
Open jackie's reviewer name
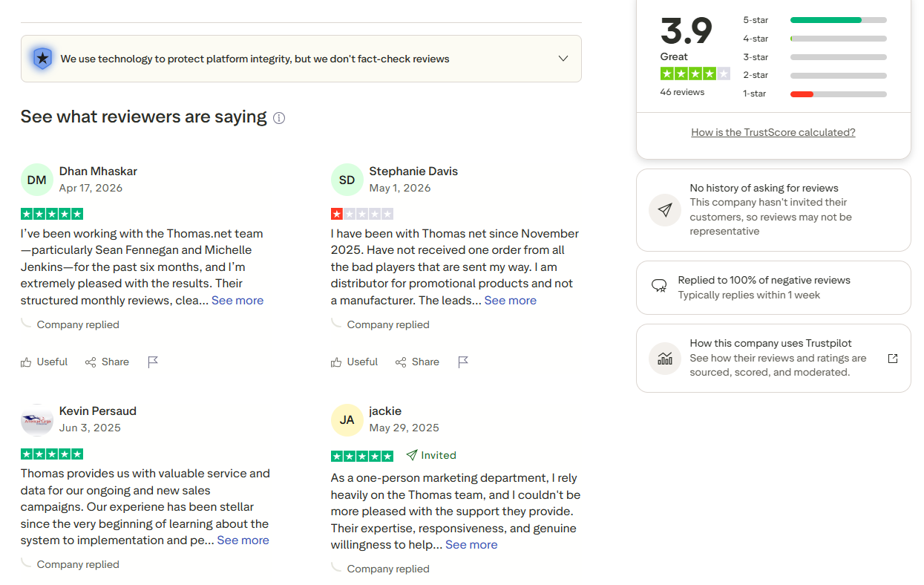tap(385, 411)
